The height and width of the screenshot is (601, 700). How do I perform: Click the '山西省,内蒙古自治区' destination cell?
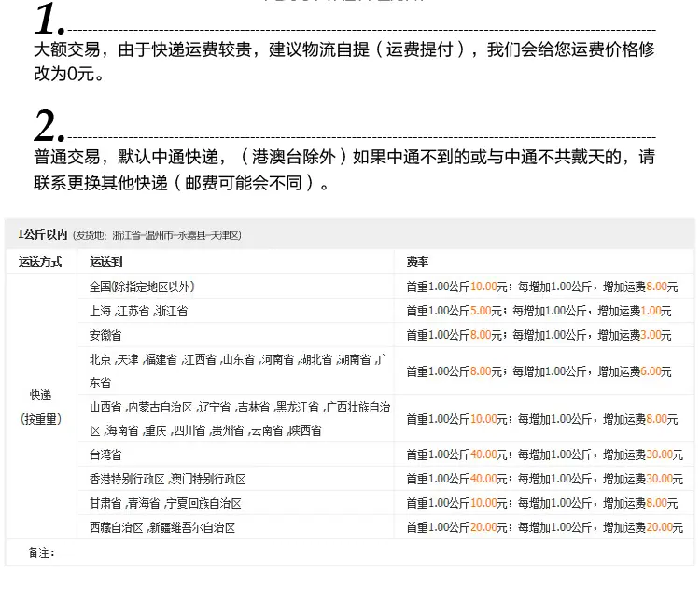(x=236, y=418)
